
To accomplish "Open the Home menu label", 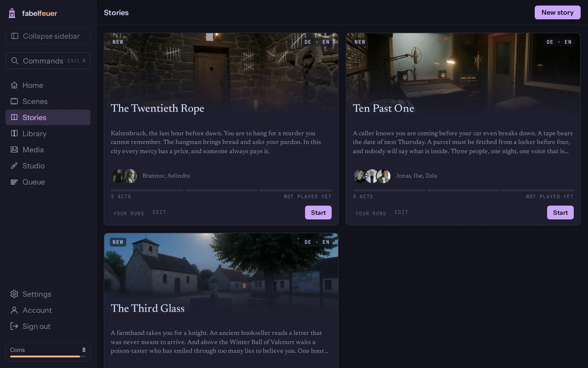I will click(33, 85).
